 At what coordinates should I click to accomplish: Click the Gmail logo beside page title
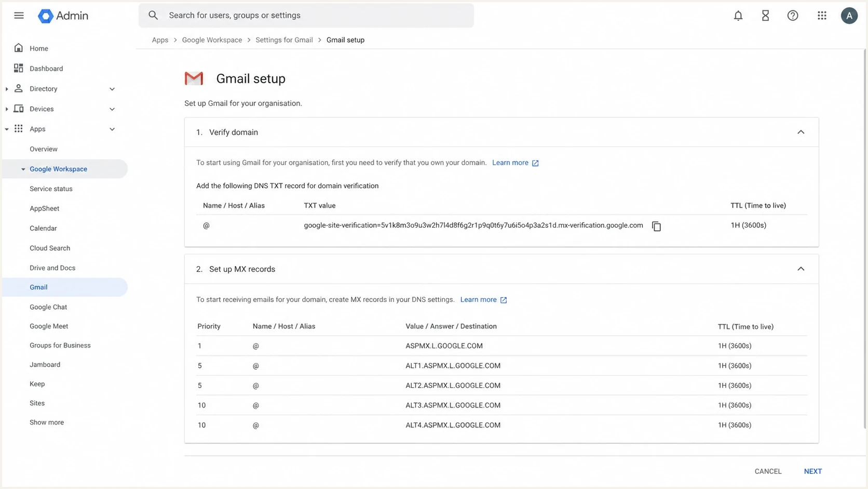click(194, 78)
